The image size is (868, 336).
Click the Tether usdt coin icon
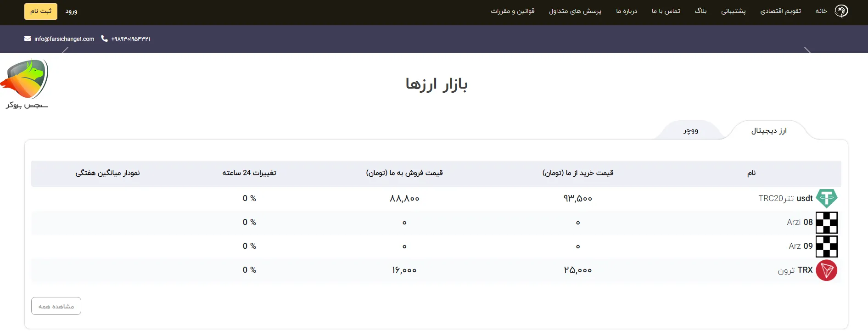[827, 198]
